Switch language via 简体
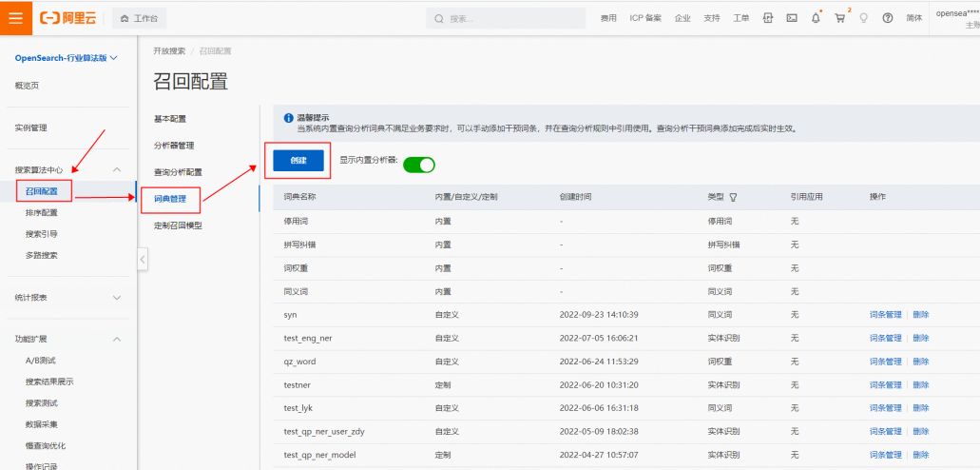980x470 pixels. coord(913,18)
